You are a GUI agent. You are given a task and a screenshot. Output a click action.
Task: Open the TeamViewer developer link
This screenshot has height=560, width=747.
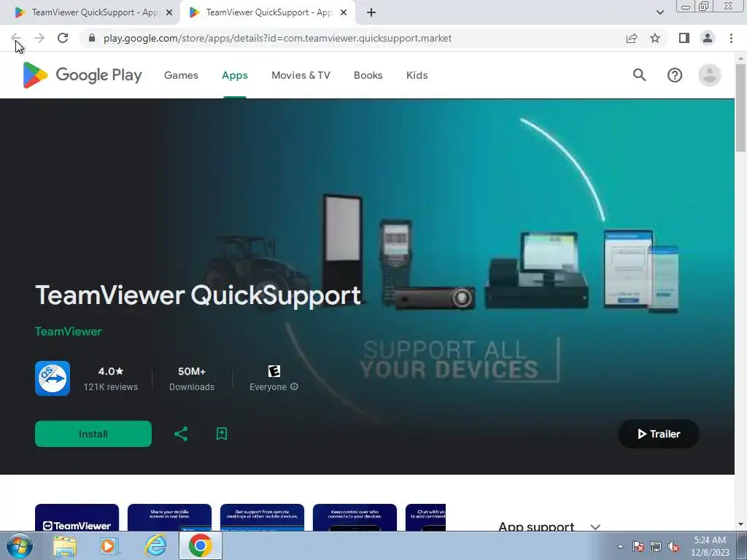(x=68, y=332)
